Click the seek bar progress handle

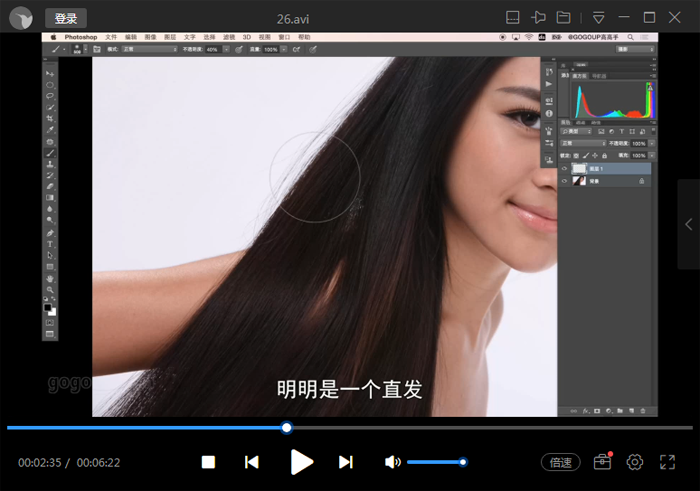click(x=287, y=428)
